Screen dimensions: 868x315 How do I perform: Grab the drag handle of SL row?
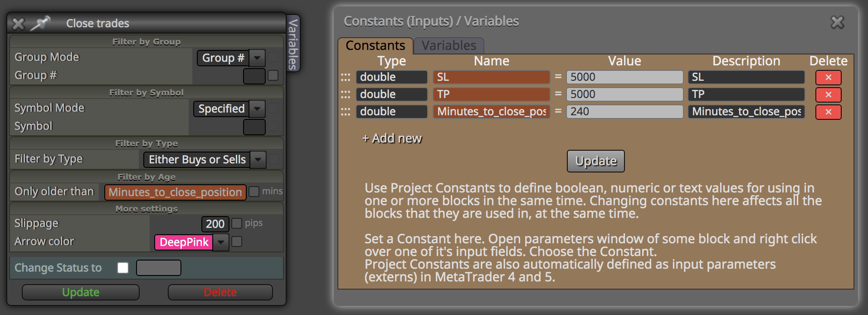pos(346,78)
